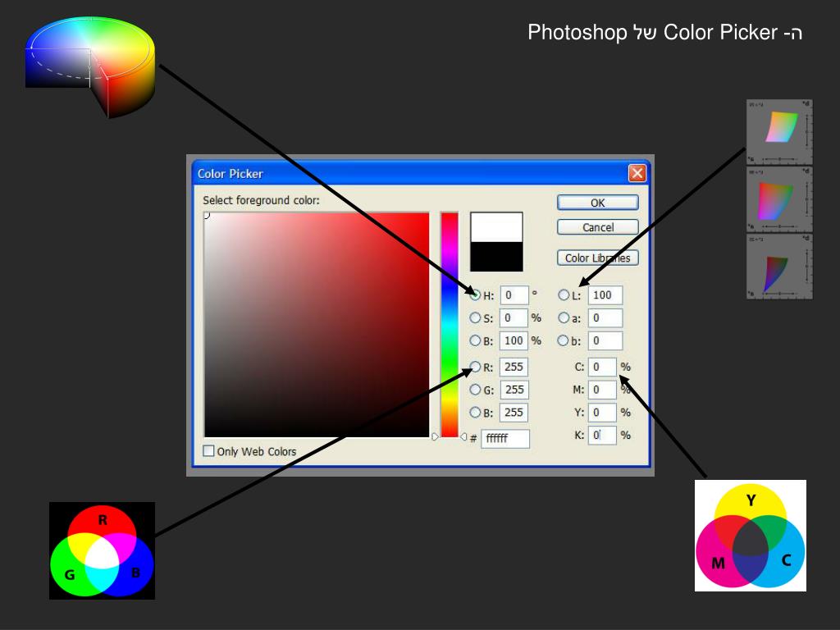Select the blue B radio button below G
Screen dimensions: 840x630
coord(475,413)
